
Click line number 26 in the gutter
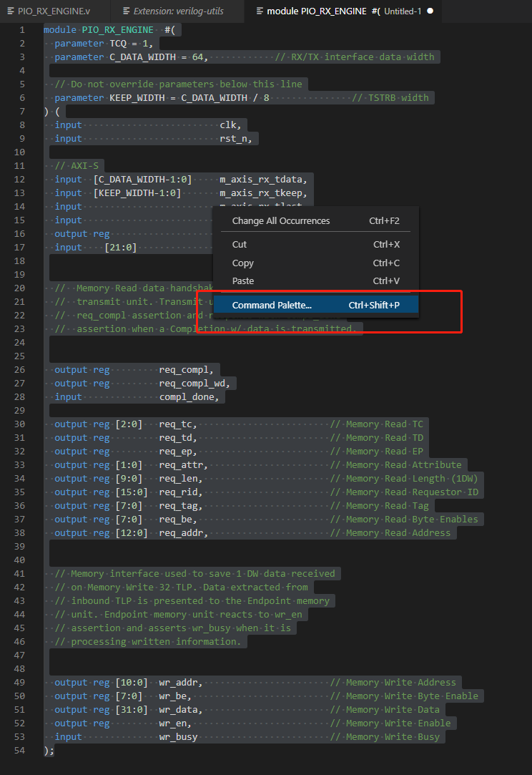tap(19, 370)
